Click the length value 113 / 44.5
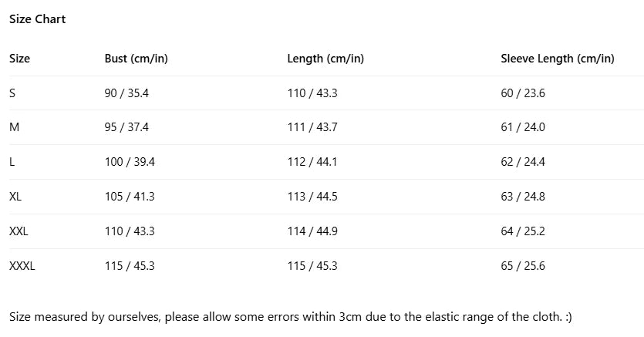 (x=312, y=197)
